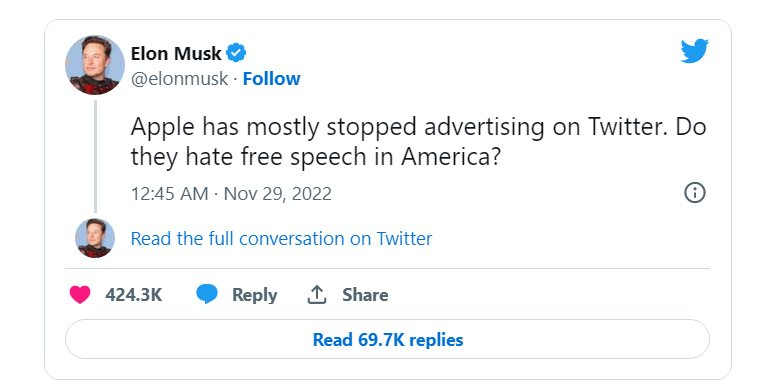The height and width of the screenshot is (384, 761).
Task: Open the 12:45 AM Nov 29 timestamp
Action: click(x=231, y=193)
